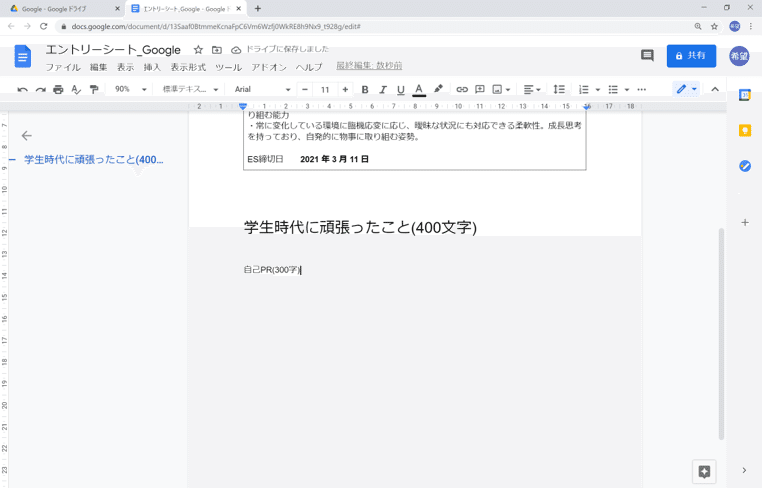Toggle italic formatting

click(383, 89)
